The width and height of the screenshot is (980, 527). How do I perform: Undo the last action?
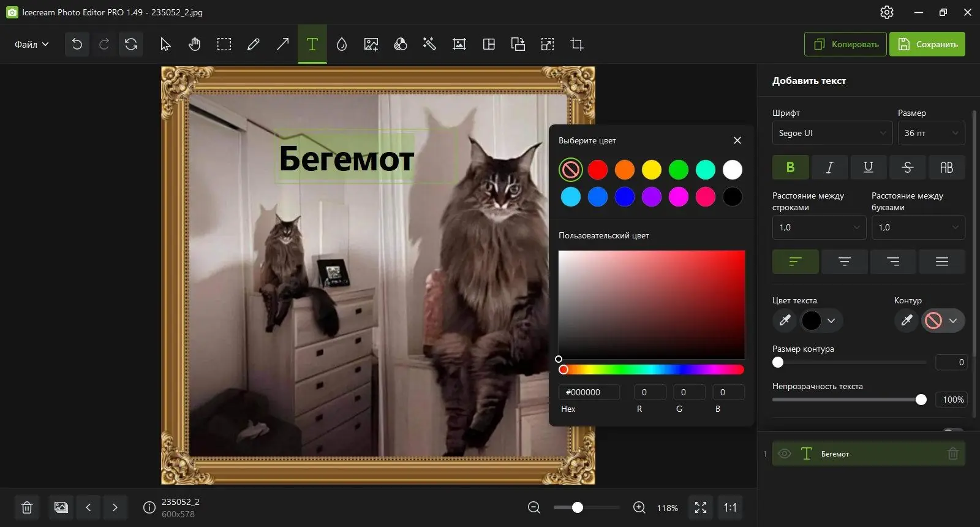click(77, 44)
